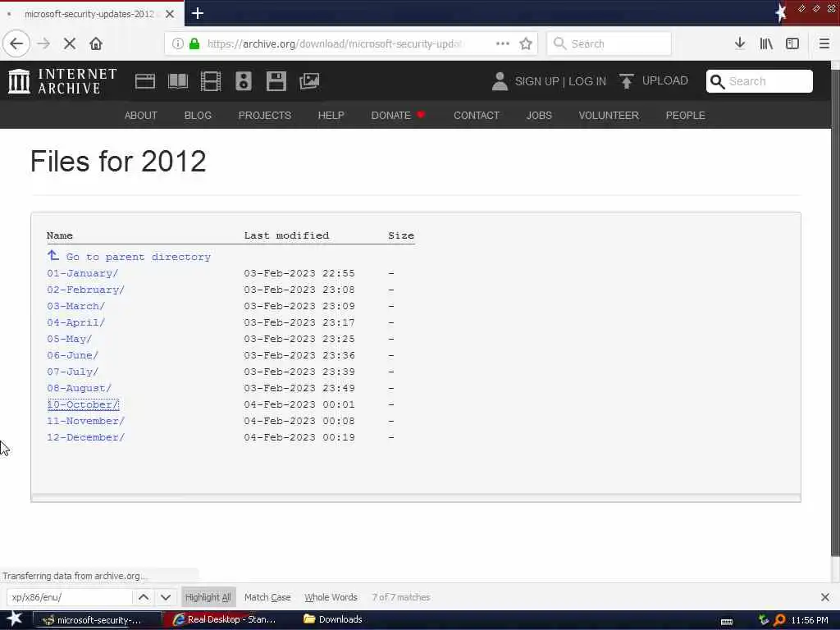Open the 02-February/ folder
840x630 pixels.
coord(85,290)
